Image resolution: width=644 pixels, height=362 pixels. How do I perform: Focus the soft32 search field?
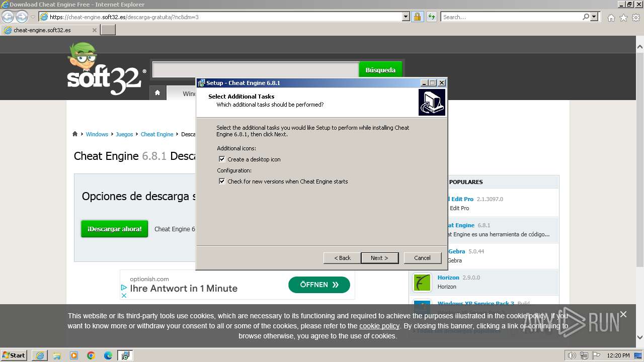pos(256,70)
